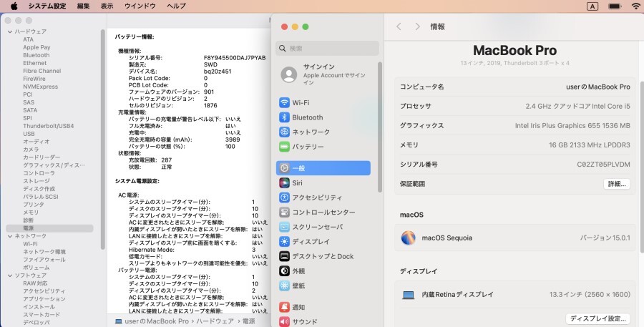This screenshot has width=644, height=327.
Task: Select 電源 in System Information sidebar
Action: tap(49, 228)
